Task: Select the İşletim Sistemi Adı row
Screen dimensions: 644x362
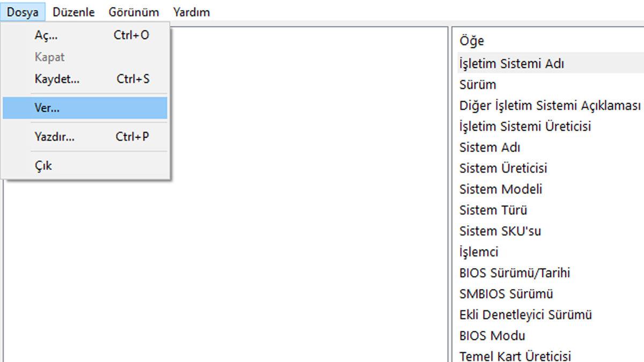Action: point(511,64)
